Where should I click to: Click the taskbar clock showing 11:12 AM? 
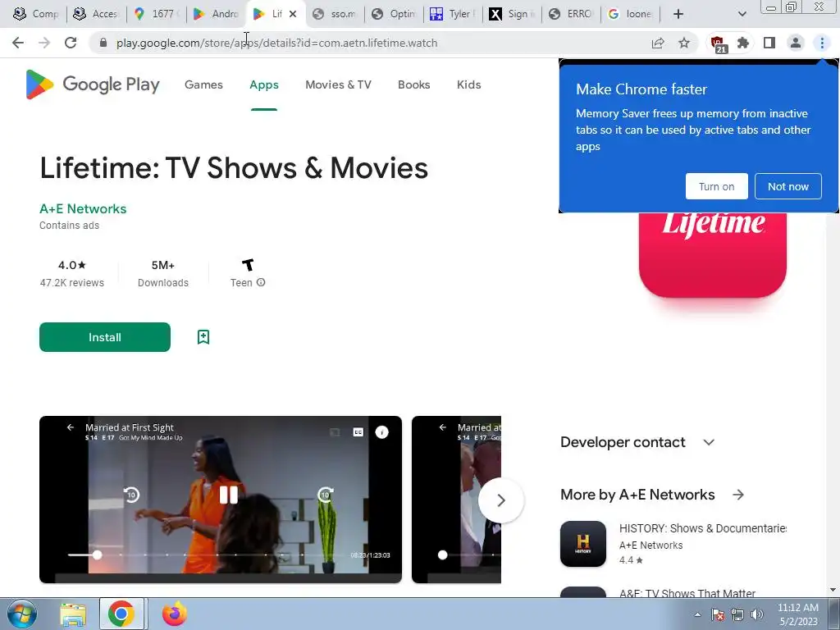coord(797,614)
